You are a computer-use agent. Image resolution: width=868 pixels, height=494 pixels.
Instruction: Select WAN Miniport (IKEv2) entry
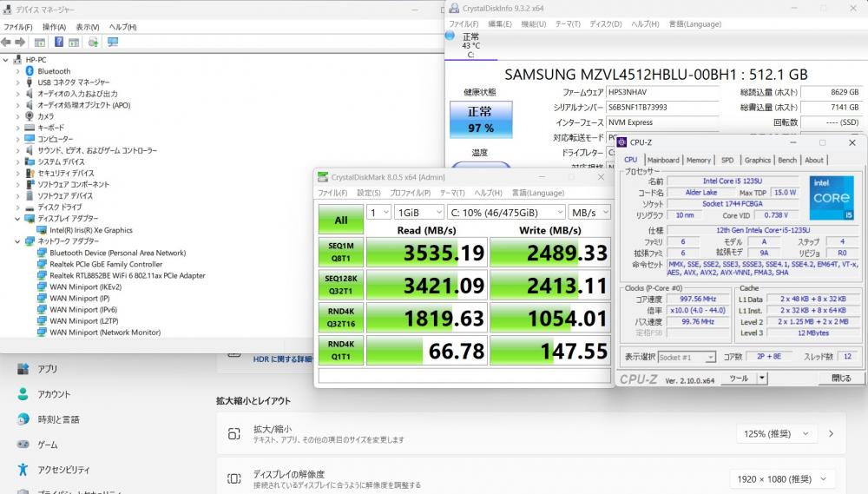[x=85, y=287]
